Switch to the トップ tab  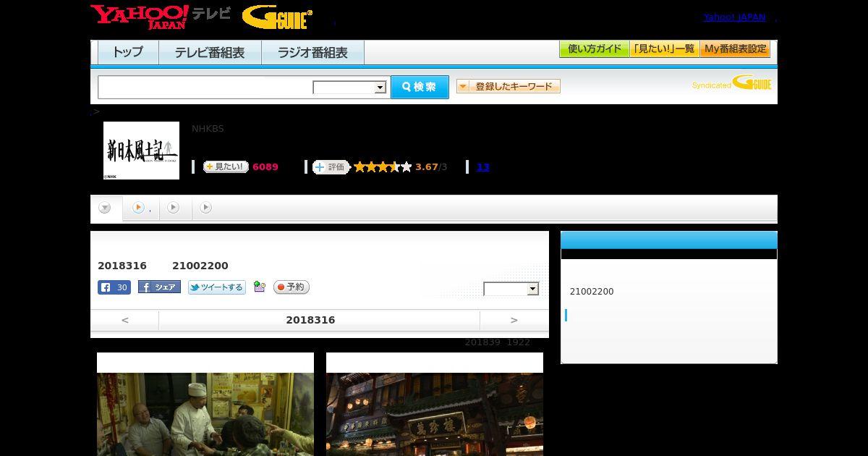click(128, 52)
